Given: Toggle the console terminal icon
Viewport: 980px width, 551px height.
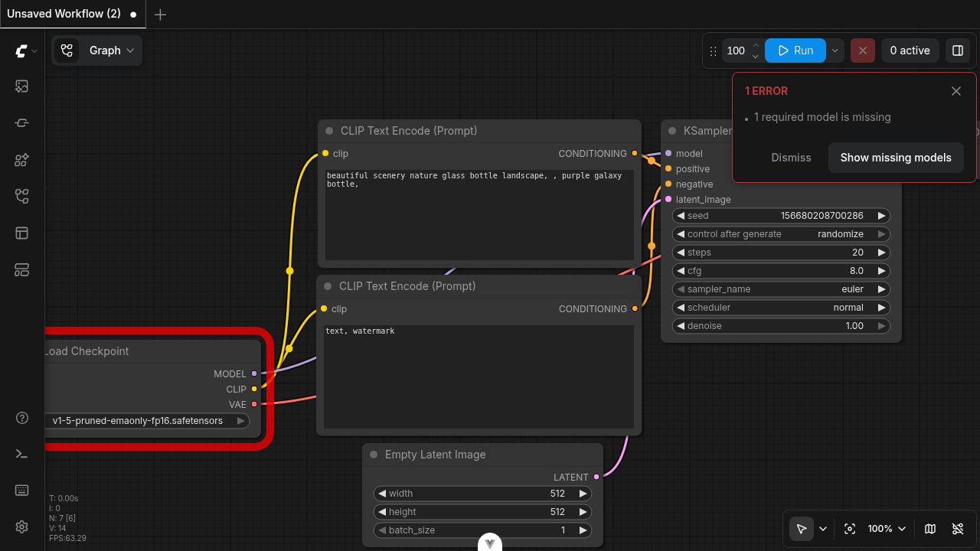Looking at the screenshot, I should click(x=21, y=454).
